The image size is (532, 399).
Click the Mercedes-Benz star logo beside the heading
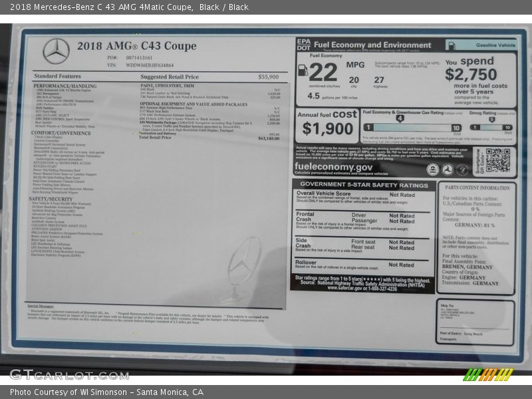[57, 51]
